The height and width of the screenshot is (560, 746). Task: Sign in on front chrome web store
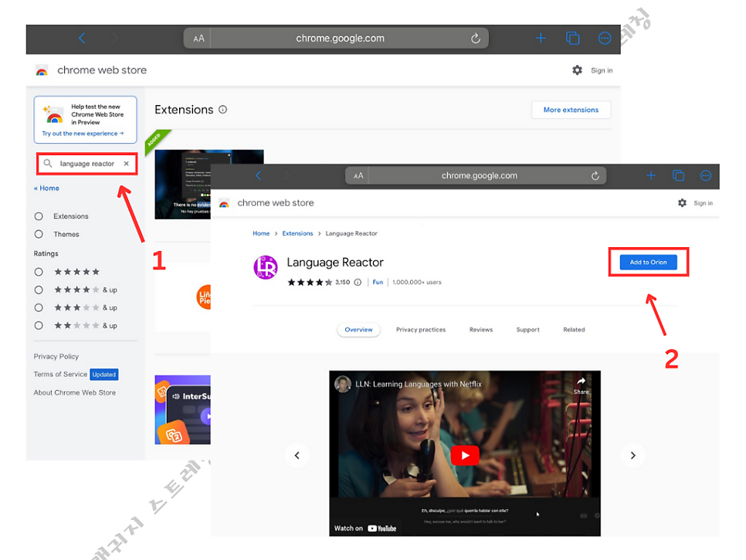(704, 203)
